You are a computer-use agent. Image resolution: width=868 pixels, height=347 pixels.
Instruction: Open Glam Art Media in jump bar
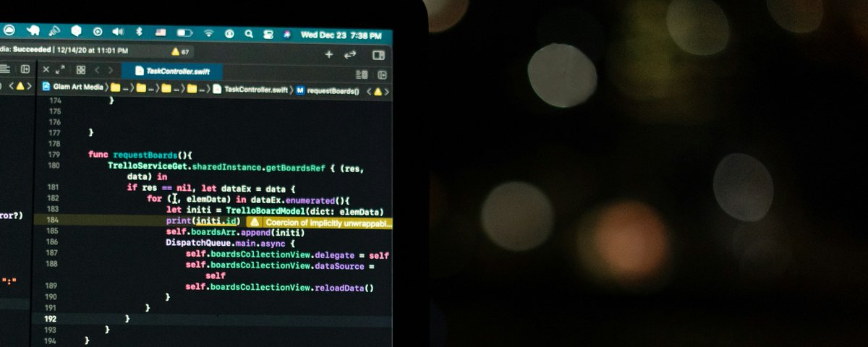(x=73, y=86)
